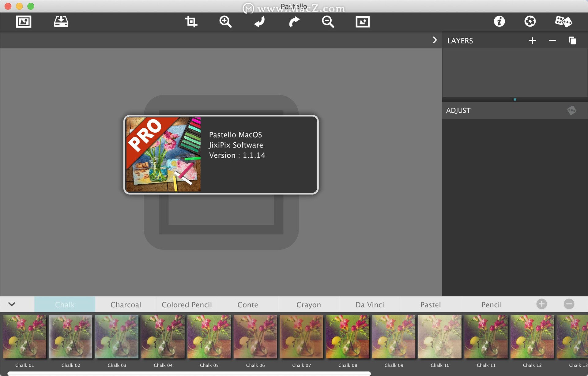Add a new layer with plus icon
The image size is (588, 376).
[x=532, y=40]
